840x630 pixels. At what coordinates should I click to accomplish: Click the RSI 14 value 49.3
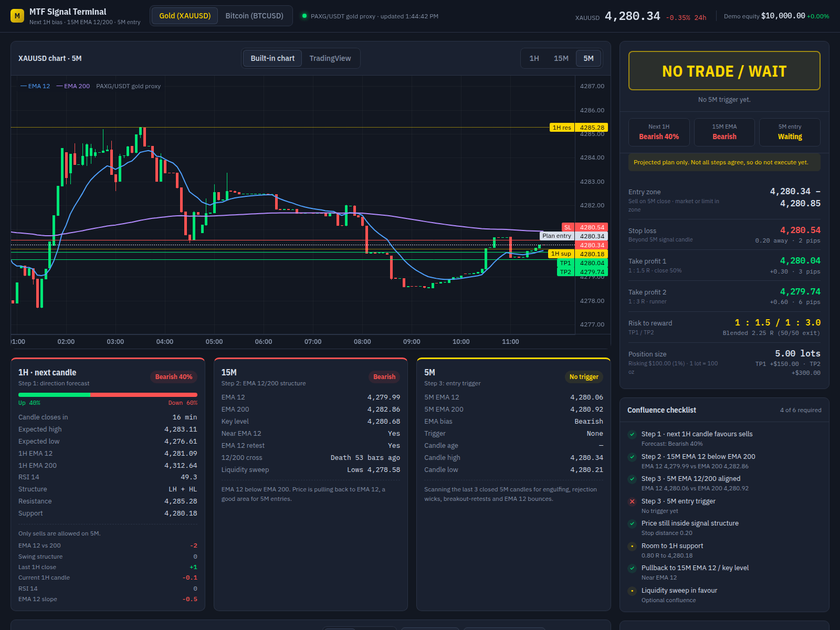pyautogui.click(x=189, y=477)
